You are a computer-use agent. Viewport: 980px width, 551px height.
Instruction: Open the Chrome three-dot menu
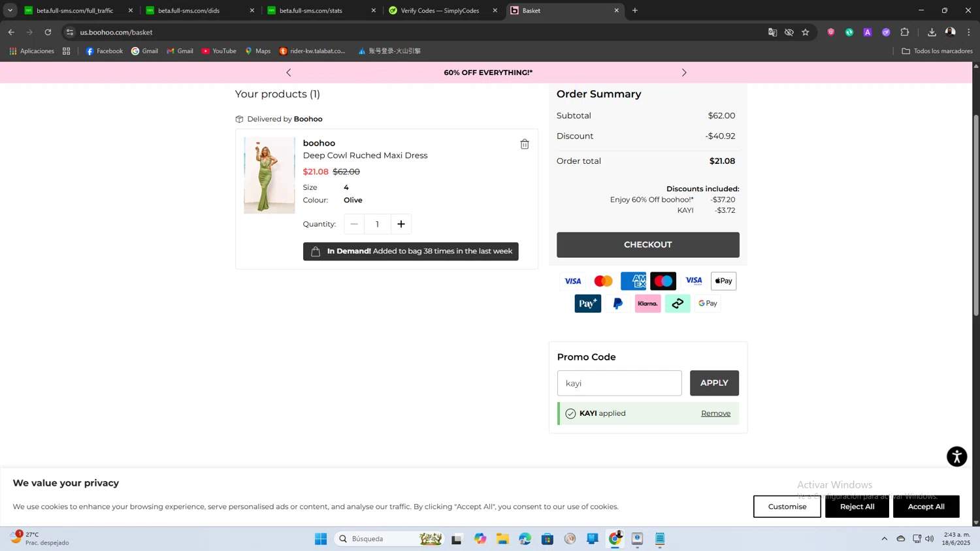tap(969, 32)
